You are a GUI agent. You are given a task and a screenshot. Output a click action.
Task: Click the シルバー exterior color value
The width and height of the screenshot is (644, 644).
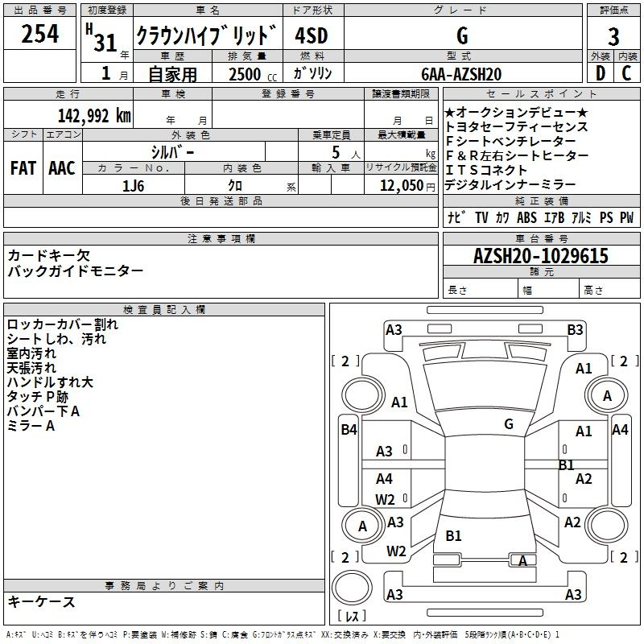click(x=172, y=152)
